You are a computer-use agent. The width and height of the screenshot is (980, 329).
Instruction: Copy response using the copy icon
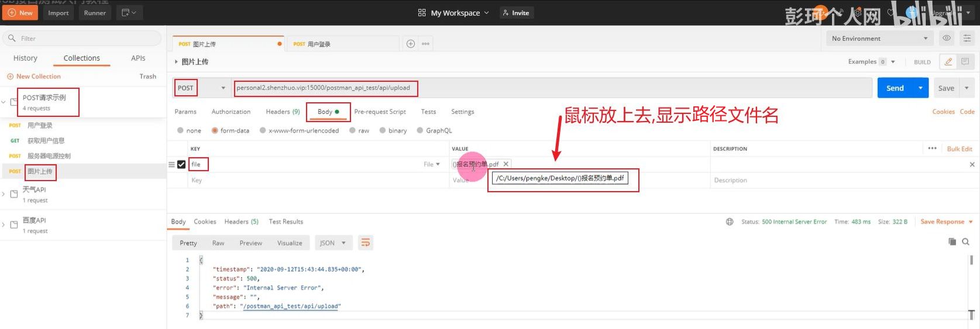tap(952, 241)
